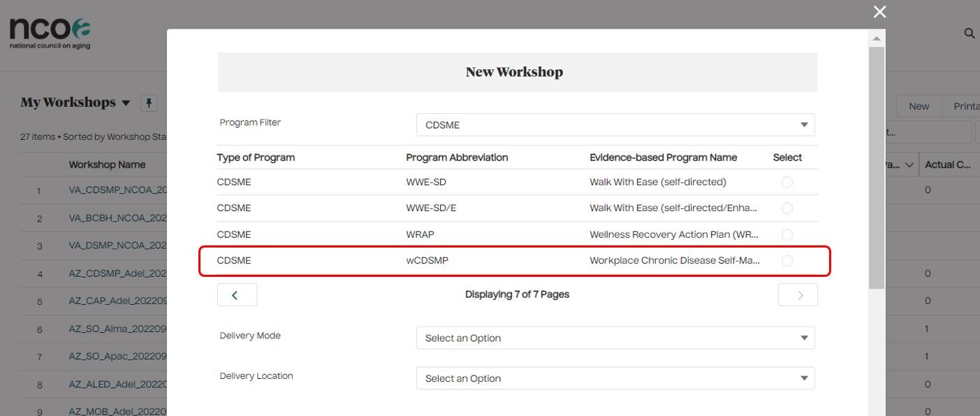Image resolution: width=980 pixels, height=416 pixels.
Task: Open workshop AZ_ALED_Adel link
Action: [117, 385]
